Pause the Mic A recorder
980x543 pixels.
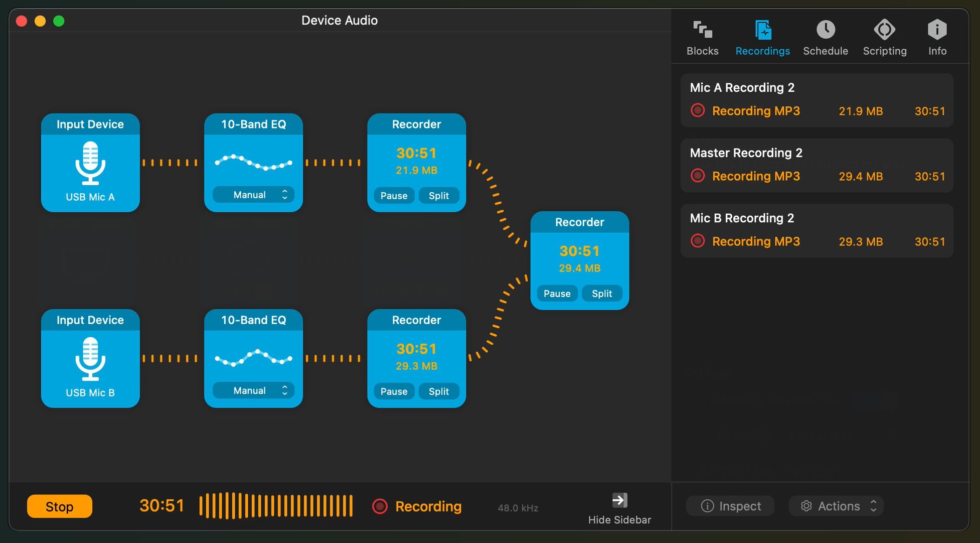point(394,196)
